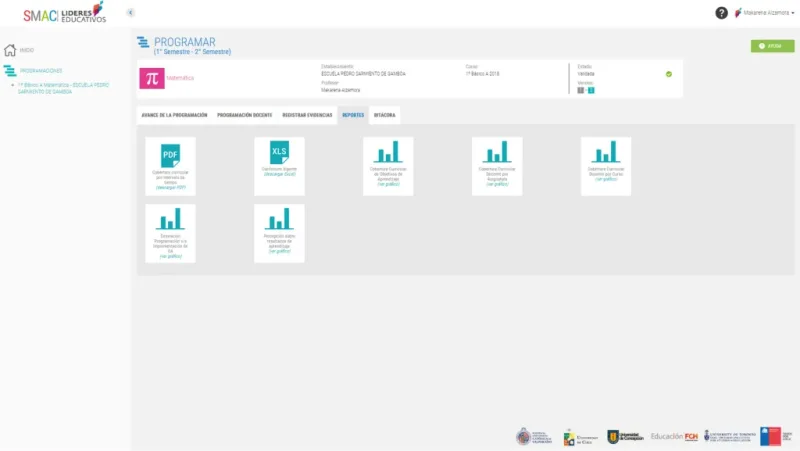
Task: Click the University of Toronto footer logo
Action: [x=730, y=436]
